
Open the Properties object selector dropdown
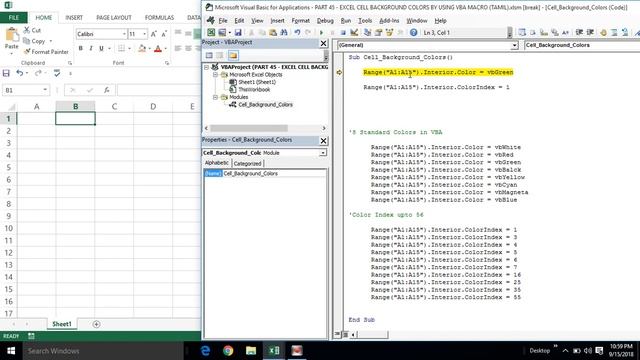323,153
